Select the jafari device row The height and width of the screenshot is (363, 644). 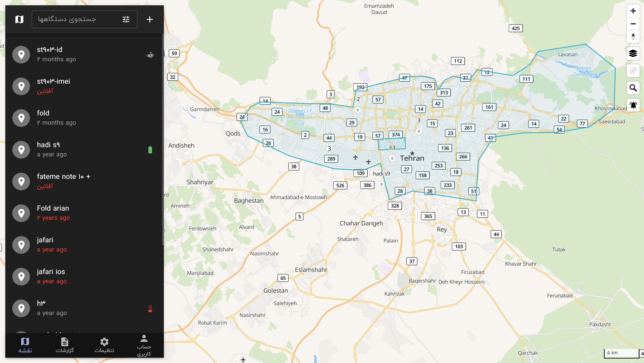pyautogui.click(x=85, y=245)
